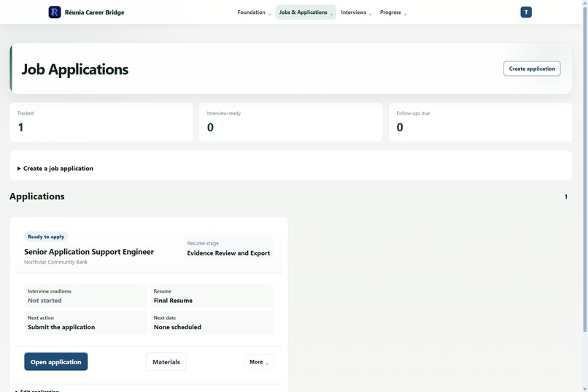The height and width of the screenshot is (392, 588).
Task: Click the Senior Application Support Engineer title
Action: click(89, 252)
